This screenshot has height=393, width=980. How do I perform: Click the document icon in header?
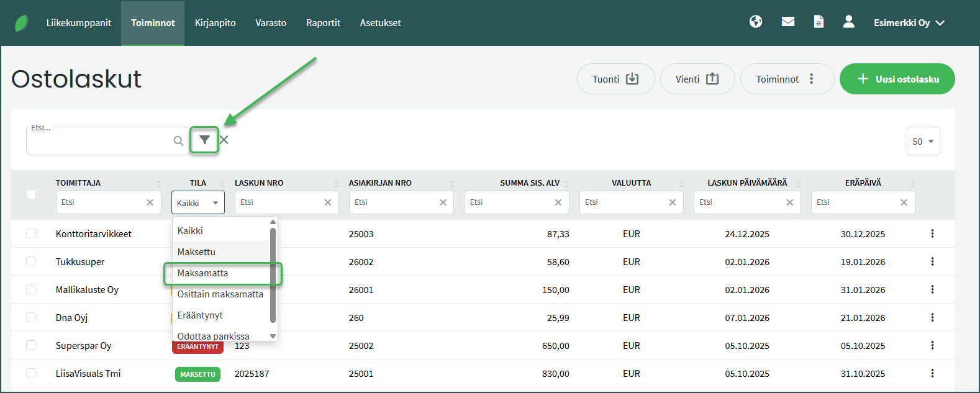tap(819, 22)
